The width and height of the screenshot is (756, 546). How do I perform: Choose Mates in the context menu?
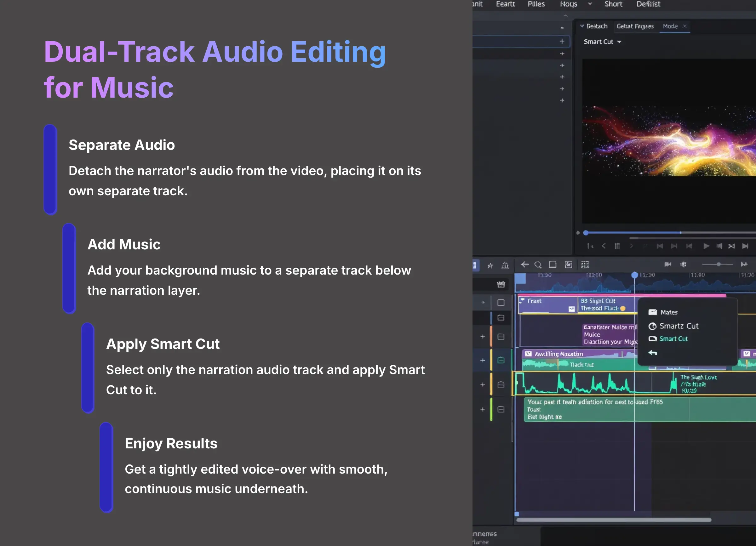pyautogui.click(x=663, y=312)
